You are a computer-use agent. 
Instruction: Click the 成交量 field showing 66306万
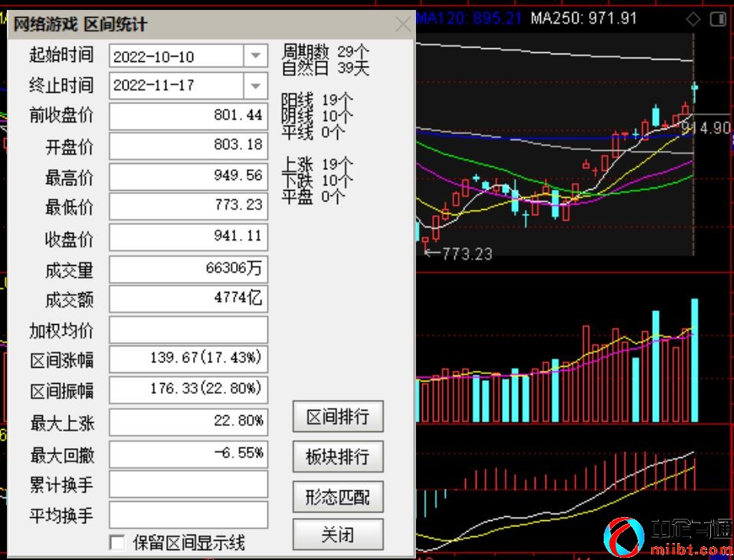click(x=188, y=268)
